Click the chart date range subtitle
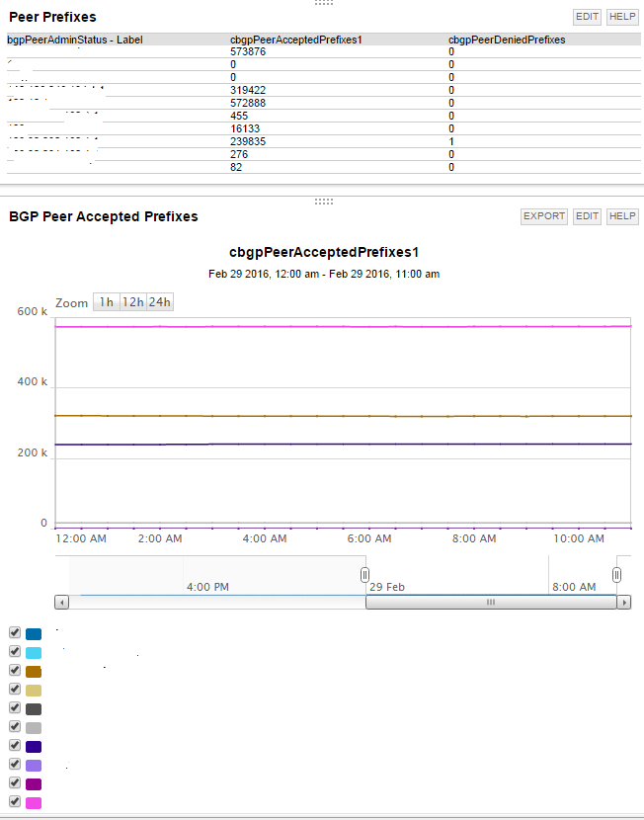This screenshot has height=820, width=644. click(324, 274)
